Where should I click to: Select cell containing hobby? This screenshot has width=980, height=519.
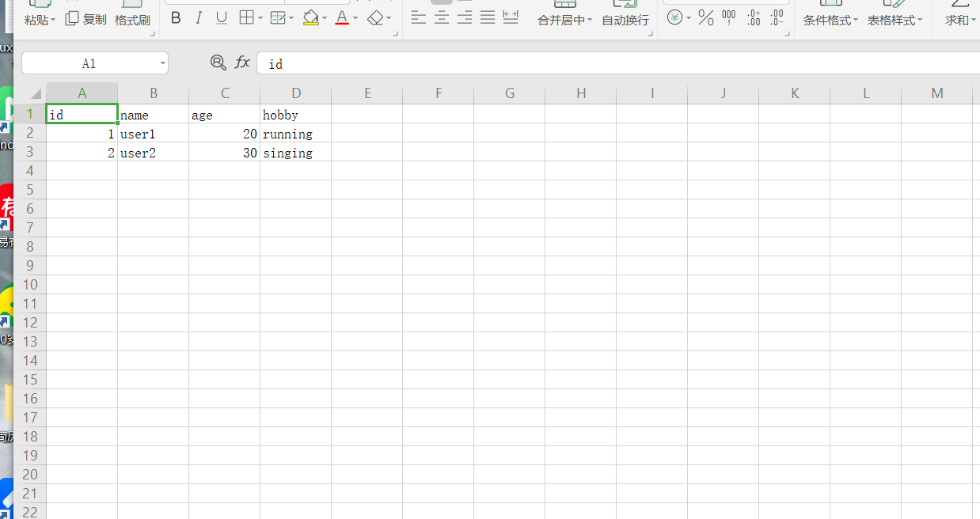[x=296, y=114]
